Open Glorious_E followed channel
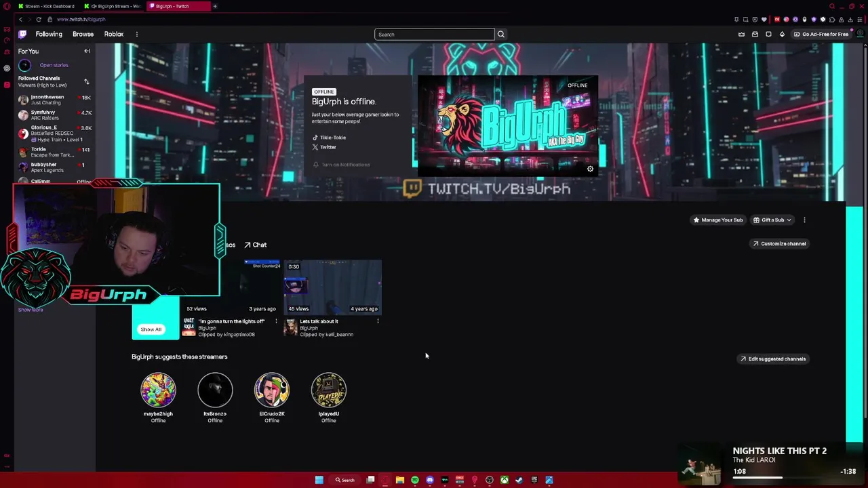Viewport: 868px width, 488px height. pyautogui.click(x=54, y=133)
